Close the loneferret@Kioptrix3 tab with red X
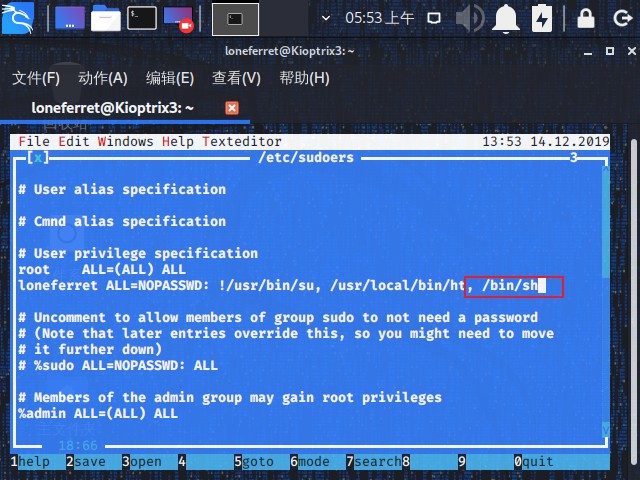This screenshot has width=640, height=480. [x=232, y=108]
